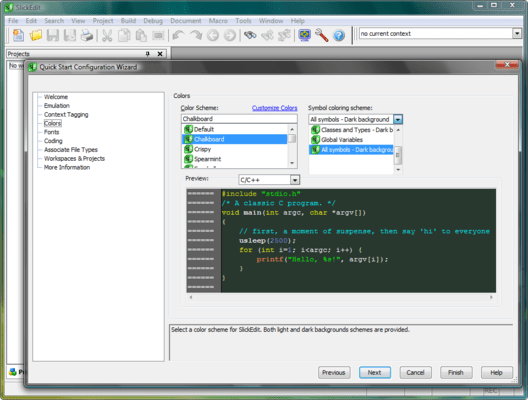Open the Symbol coloring scheme dropdown
This screenshot has width=528, height=400.
[x=398, y=119]
